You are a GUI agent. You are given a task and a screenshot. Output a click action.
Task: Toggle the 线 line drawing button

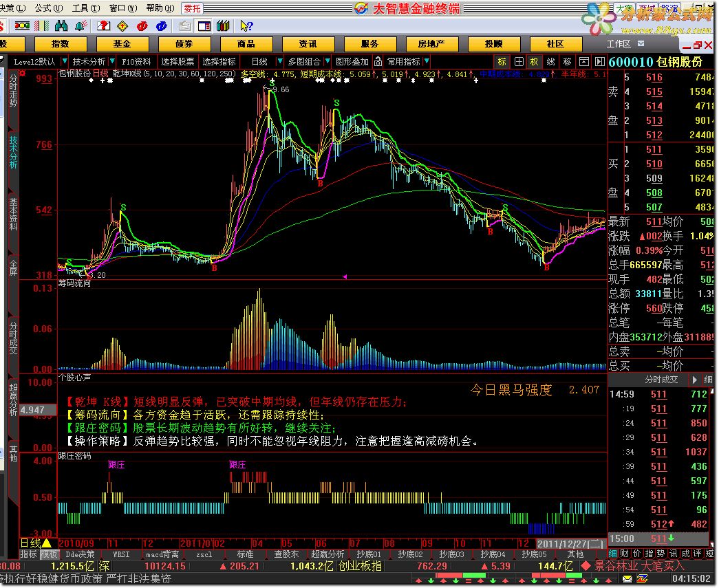click(x=550, y=61)
